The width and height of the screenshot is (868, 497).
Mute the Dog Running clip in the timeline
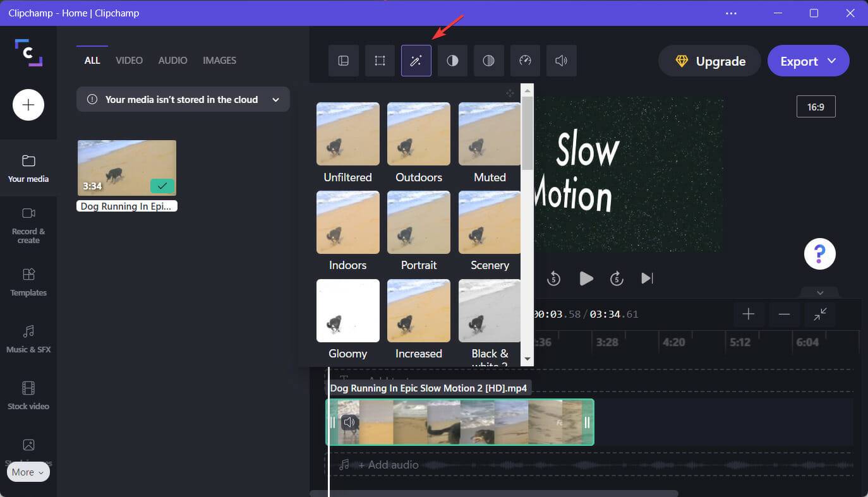click(x=350, y=422)
